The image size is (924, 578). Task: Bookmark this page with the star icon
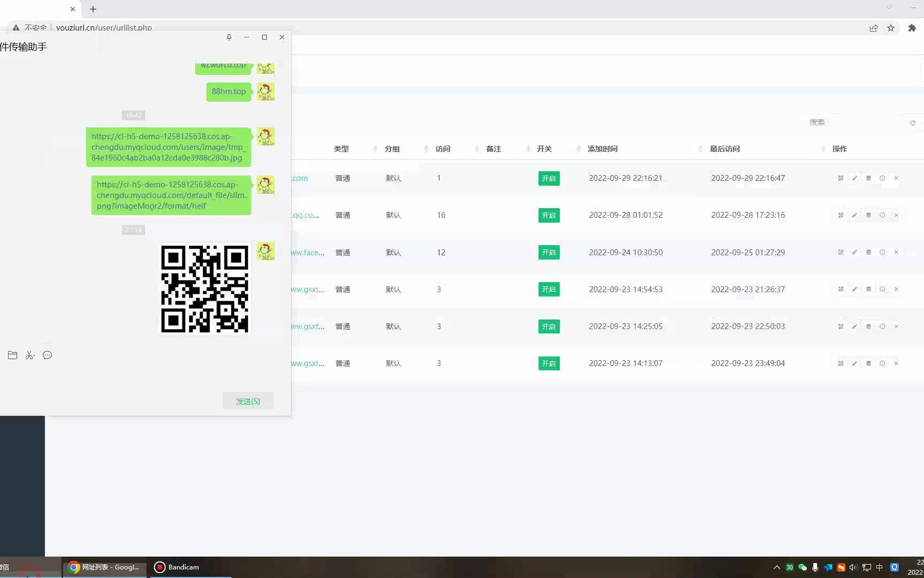[891, 28]
